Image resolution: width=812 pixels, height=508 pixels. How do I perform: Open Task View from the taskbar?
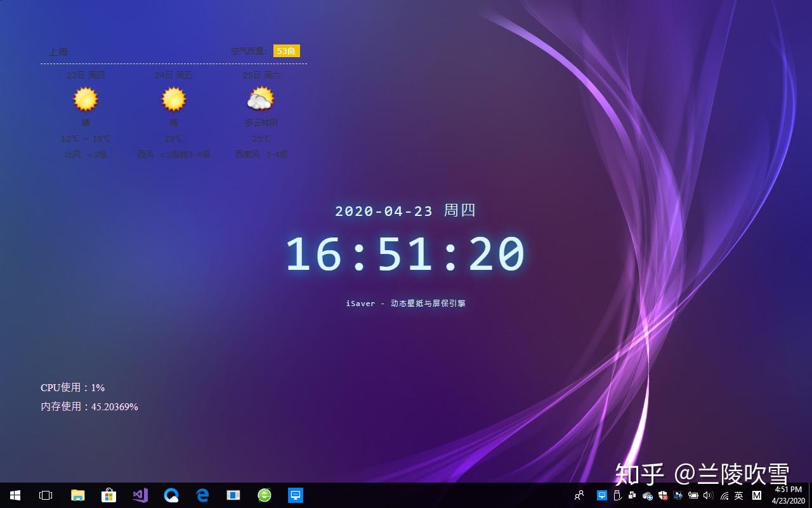(45, 495)
